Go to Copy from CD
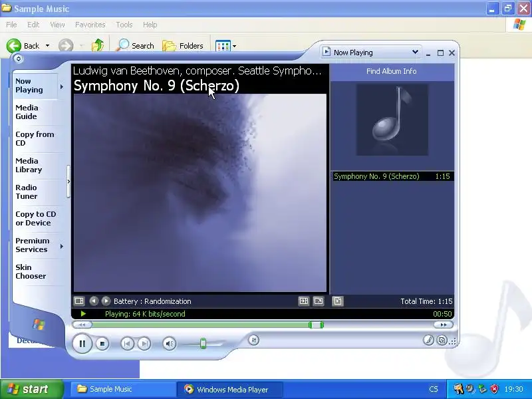This screenshot has height=399, width=532. click(35, 138)
